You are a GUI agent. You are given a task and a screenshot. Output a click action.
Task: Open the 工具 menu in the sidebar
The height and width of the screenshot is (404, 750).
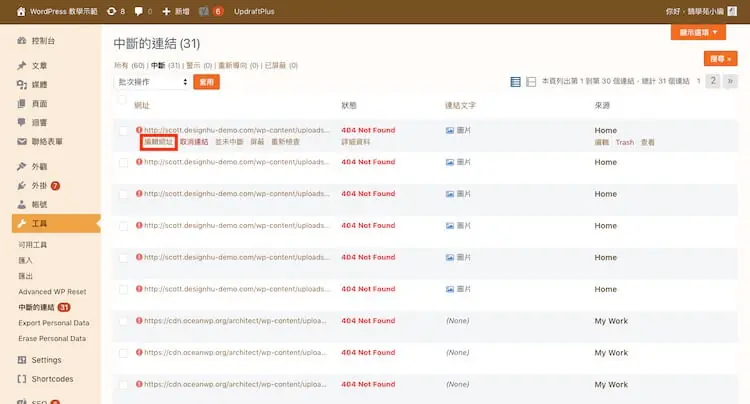click(x=56, y=223)
